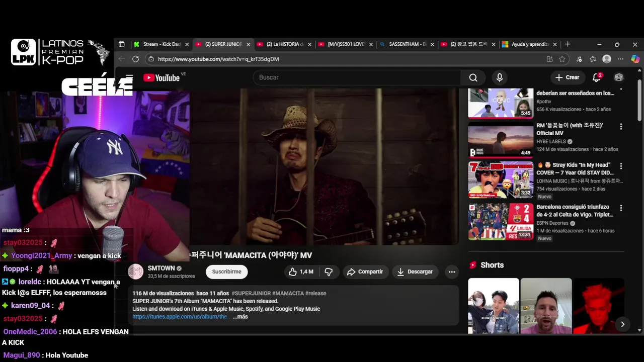The width and height of the screenshot is (644, 362).
Task: Open the browser extensions icon
Action: (579, 59)
